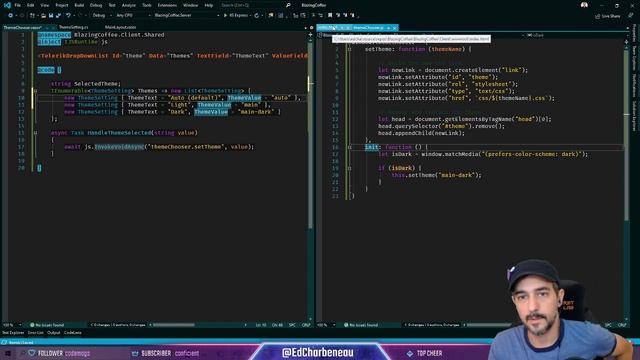Close the themeChooser.js tab

(x=394, y=28)
